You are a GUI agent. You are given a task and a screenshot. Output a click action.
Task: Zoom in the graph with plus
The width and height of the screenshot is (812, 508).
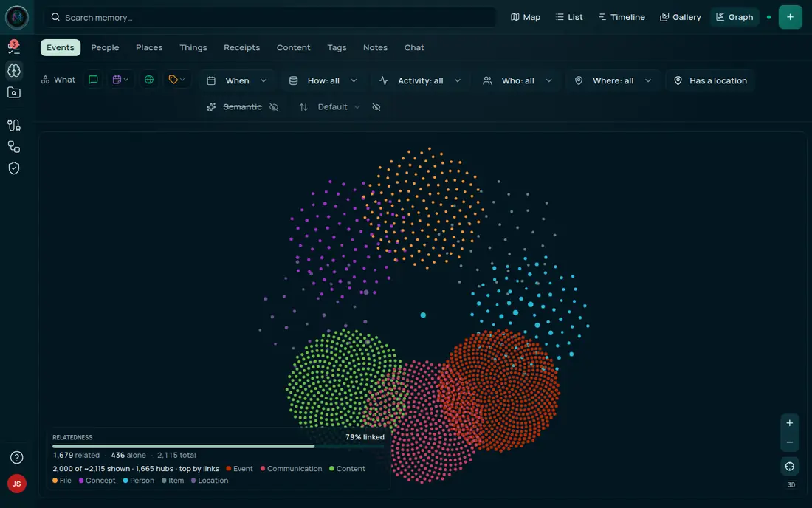[789, 423]
